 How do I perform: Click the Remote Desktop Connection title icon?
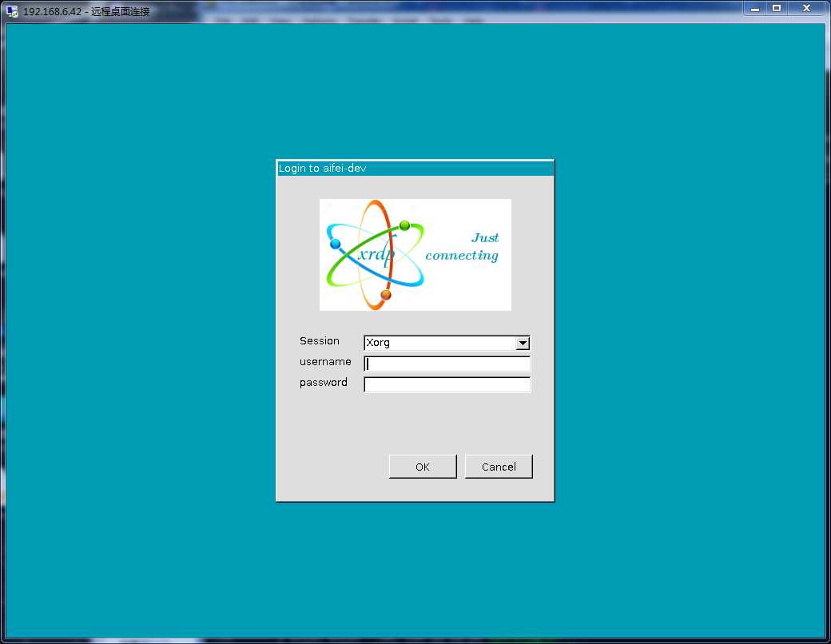point(12,11)
